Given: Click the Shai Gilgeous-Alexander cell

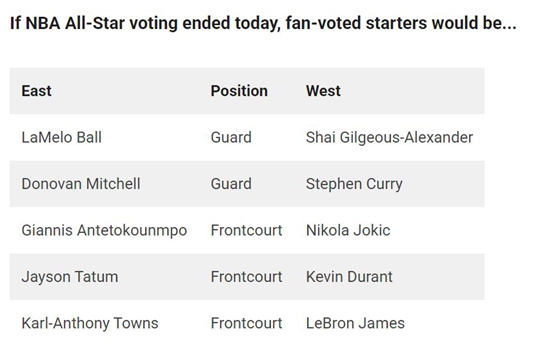Looking at the screenshot, I should coord(389,137).
